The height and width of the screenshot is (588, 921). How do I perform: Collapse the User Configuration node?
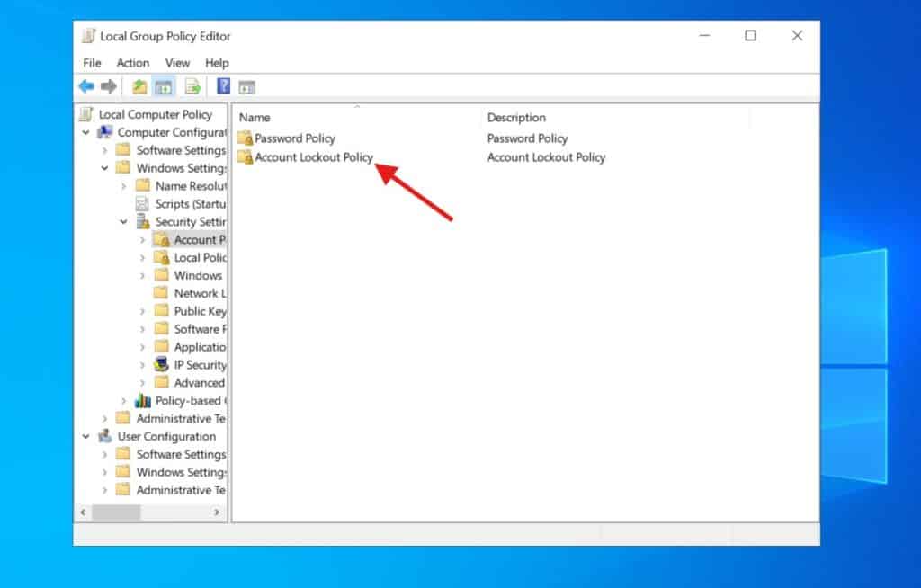[85, 436]
